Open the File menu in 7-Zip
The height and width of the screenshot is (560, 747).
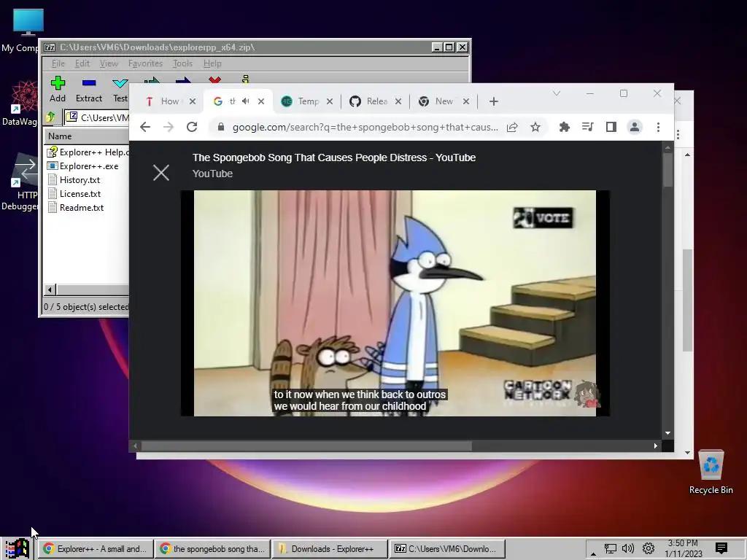[x=58, y=63]
